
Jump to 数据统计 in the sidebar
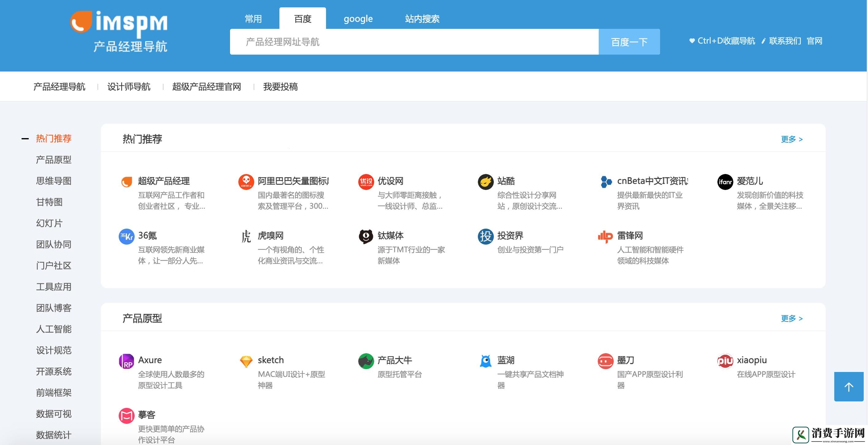(x=54, y=435)
